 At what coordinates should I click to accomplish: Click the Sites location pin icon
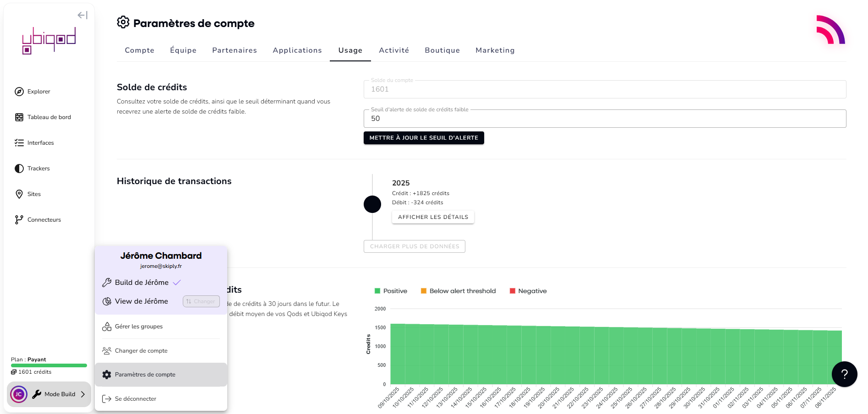click(x=19, y=194)
